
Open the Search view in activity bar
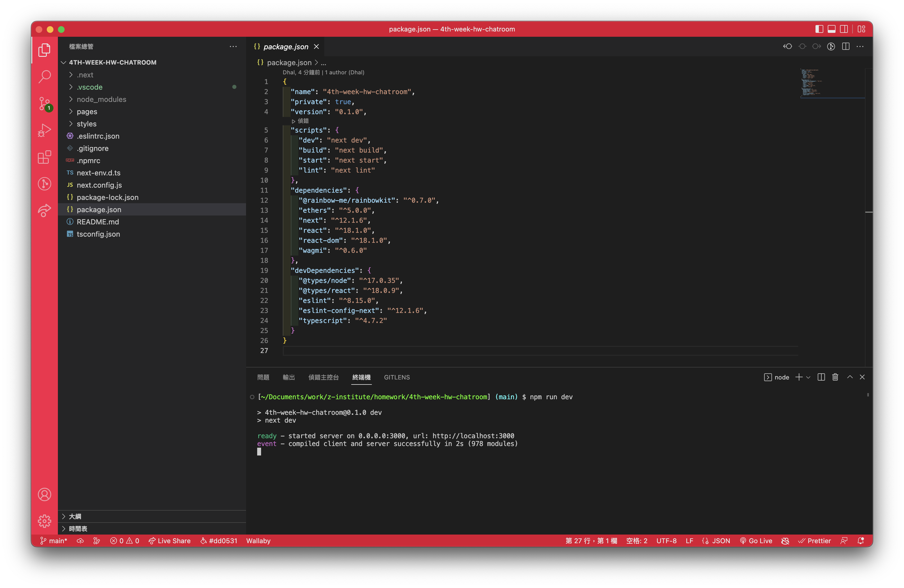45,76
